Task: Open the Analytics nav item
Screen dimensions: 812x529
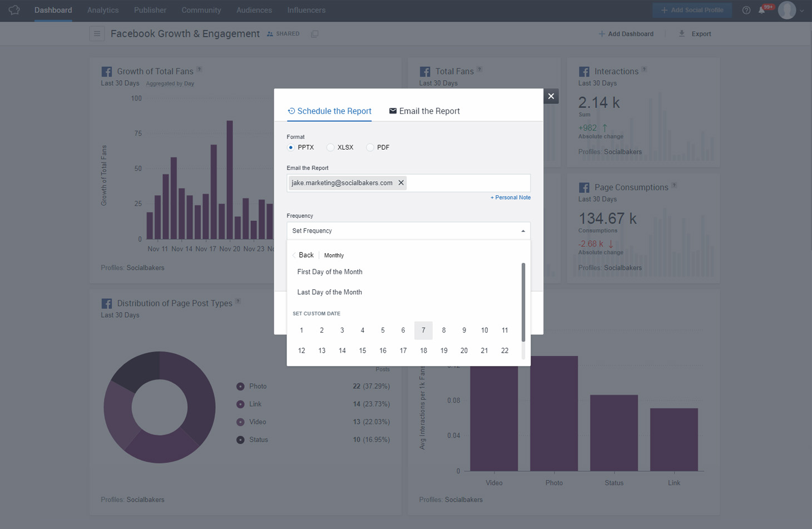Action: coord(103,10)
